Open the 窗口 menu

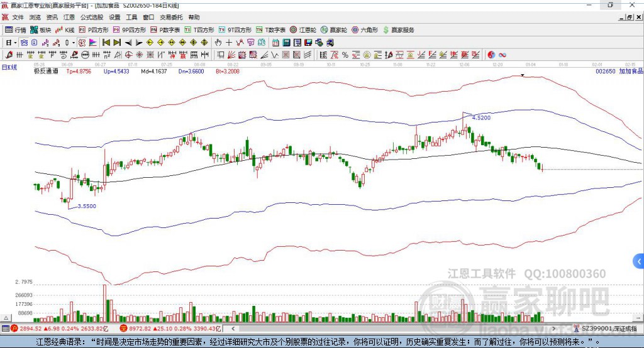pos(148,17)
